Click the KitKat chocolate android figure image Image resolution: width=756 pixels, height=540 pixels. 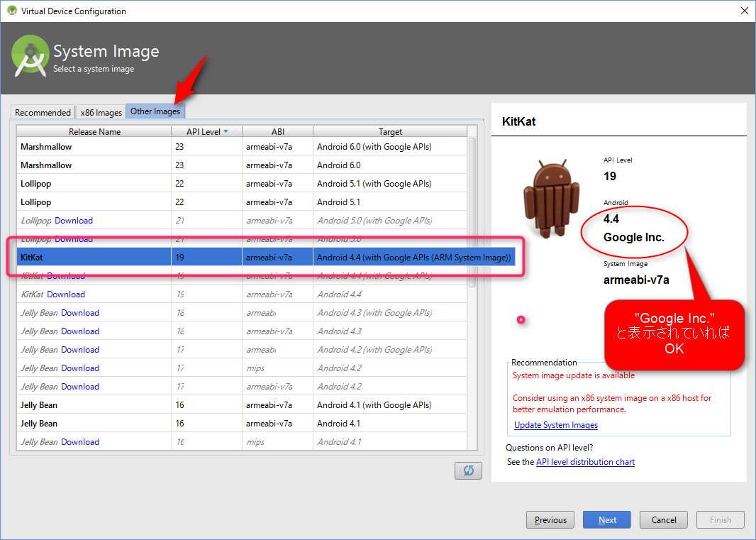tap(551, 199)
